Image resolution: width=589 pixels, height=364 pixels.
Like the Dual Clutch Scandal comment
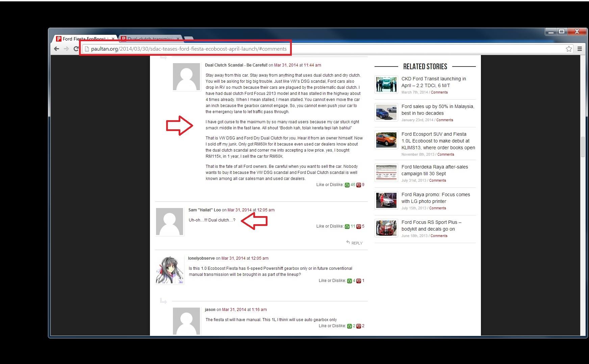coord(347,185)
